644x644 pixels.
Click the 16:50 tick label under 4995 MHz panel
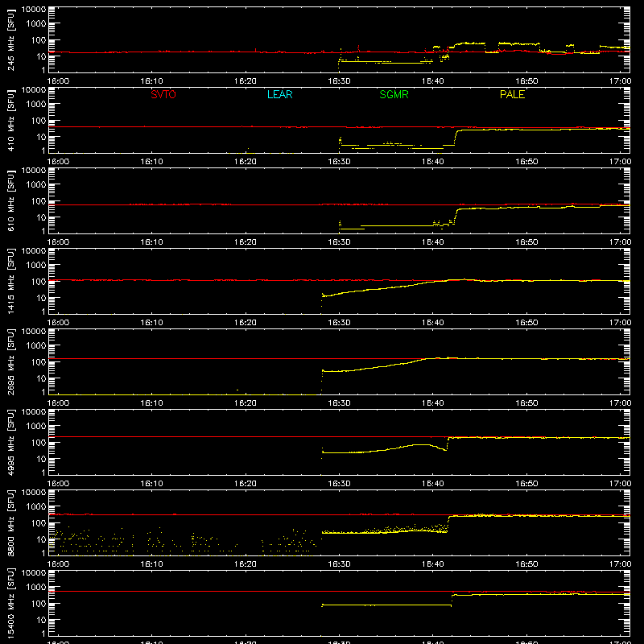[x=526, y=484]
